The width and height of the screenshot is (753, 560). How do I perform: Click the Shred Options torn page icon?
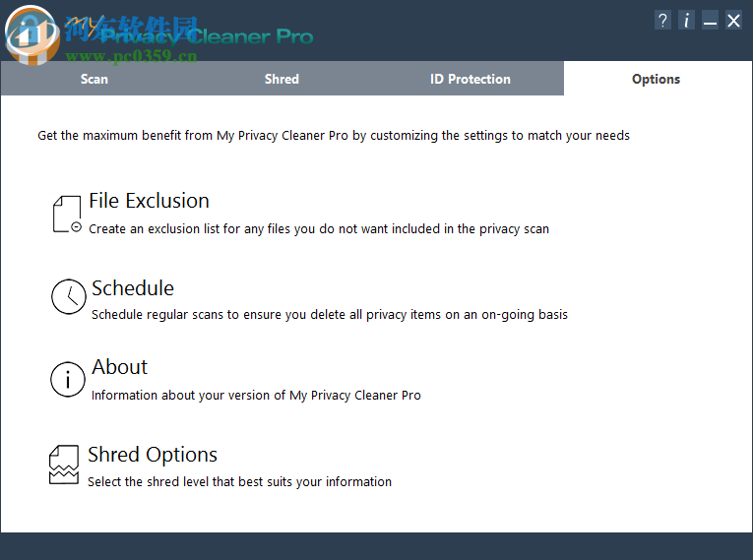coord(64,465)
